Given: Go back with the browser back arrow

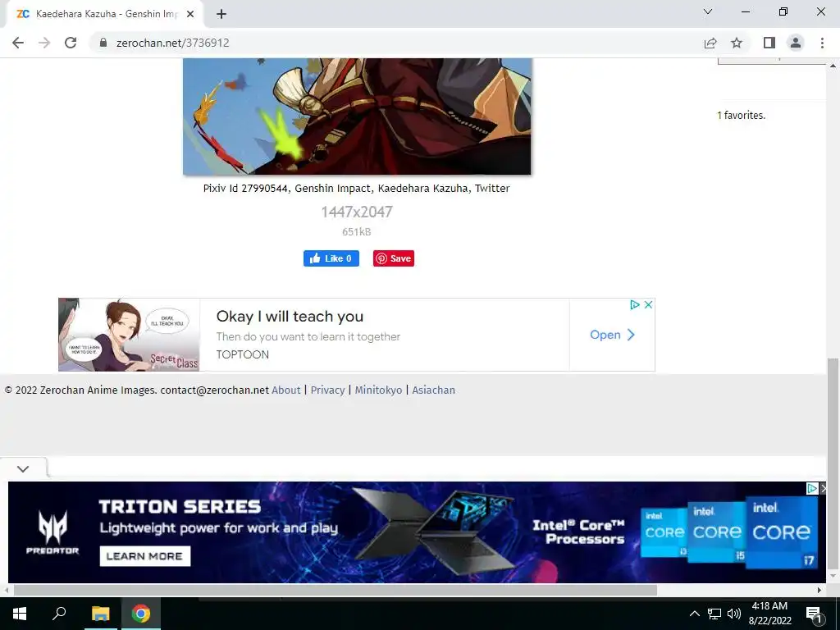Looking at the screenshot, I should [x=18, y=43].
